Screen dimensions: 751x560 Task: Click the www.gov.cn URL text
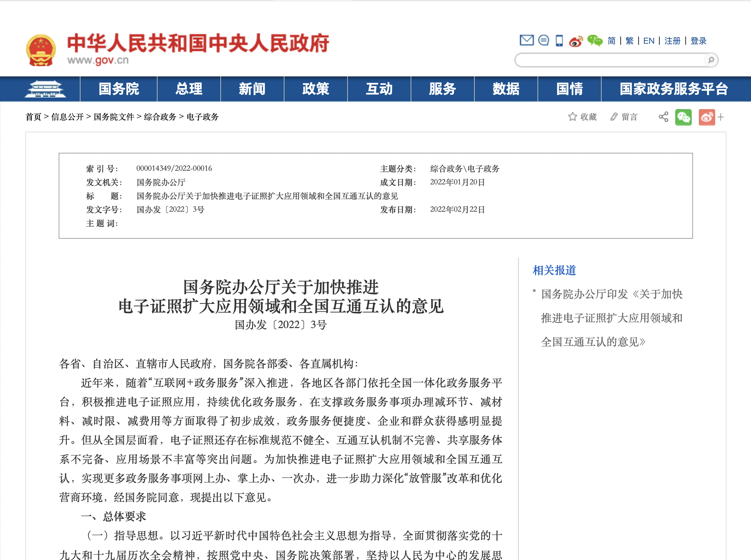(x=98, y=60)
